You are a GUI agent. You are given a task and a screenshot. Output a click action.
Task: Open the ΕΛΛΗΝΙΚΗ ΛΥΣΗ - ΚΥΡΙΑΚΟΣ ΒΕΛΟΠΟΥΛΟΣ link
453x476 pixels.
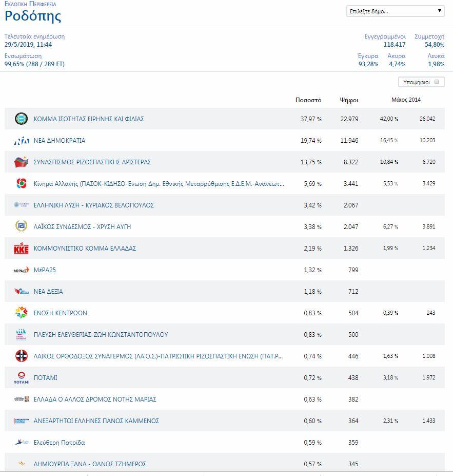93,205
